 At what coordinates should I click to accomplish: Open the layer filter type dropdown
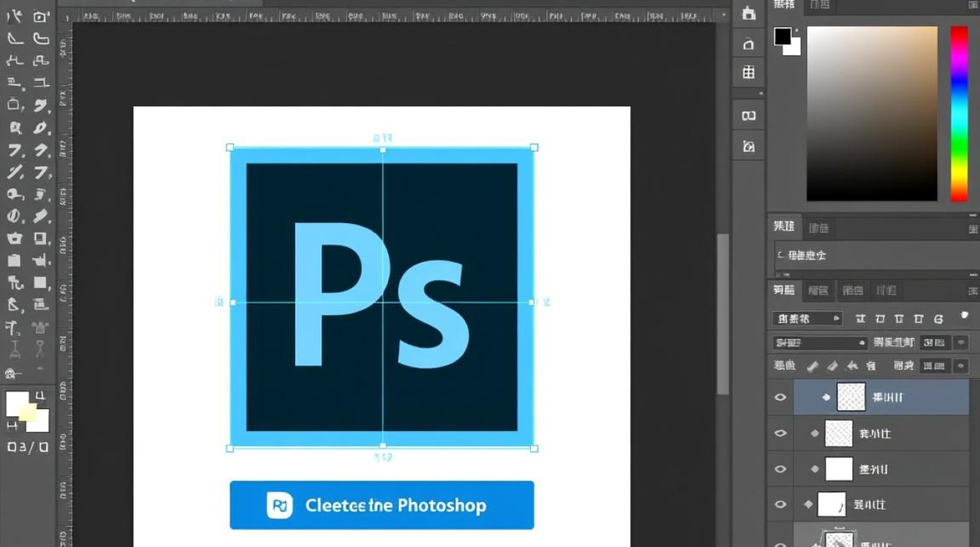(x=807, y=319)
